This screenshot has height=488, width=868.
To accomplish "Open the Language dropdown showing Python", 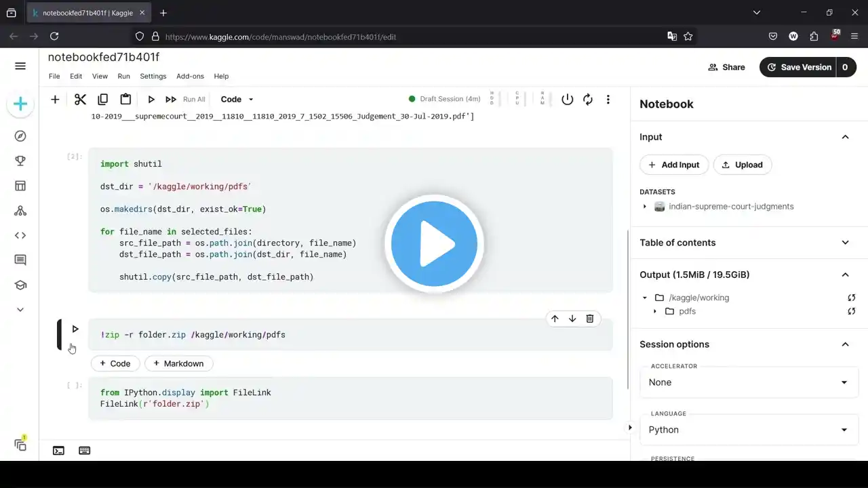I will [x=749, y=430].
